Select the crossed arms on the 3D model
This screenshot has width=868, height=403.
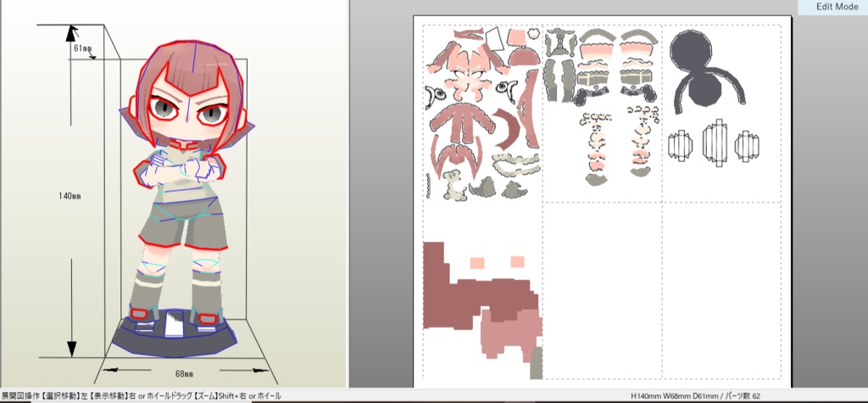[179, 167]
